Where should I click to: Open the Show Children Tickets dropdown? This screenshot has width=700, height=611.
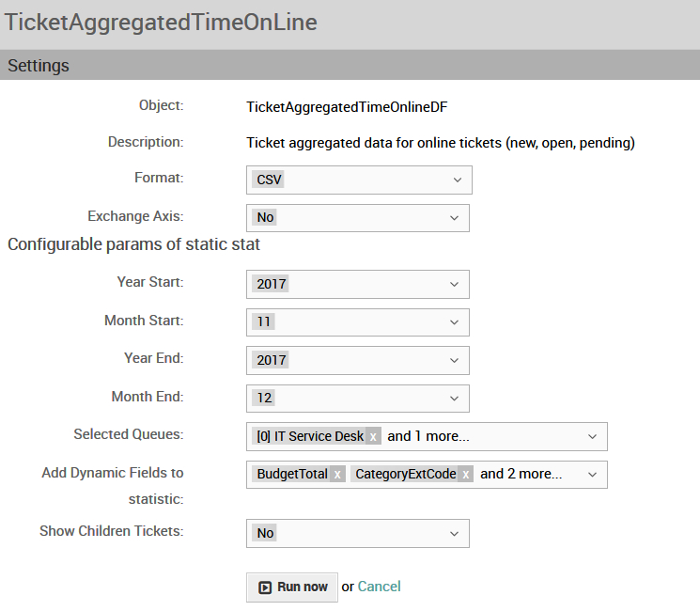tap(358, 533)
